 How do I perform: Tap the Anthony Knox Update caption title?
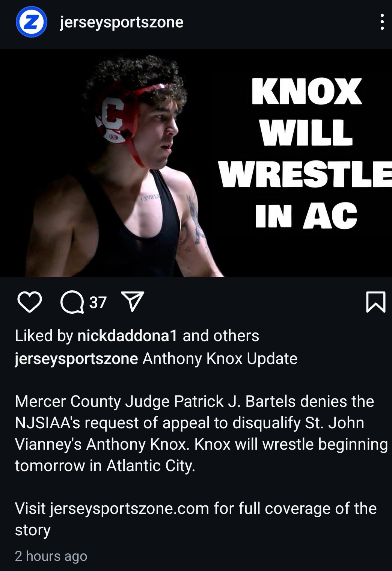[220, 359]
